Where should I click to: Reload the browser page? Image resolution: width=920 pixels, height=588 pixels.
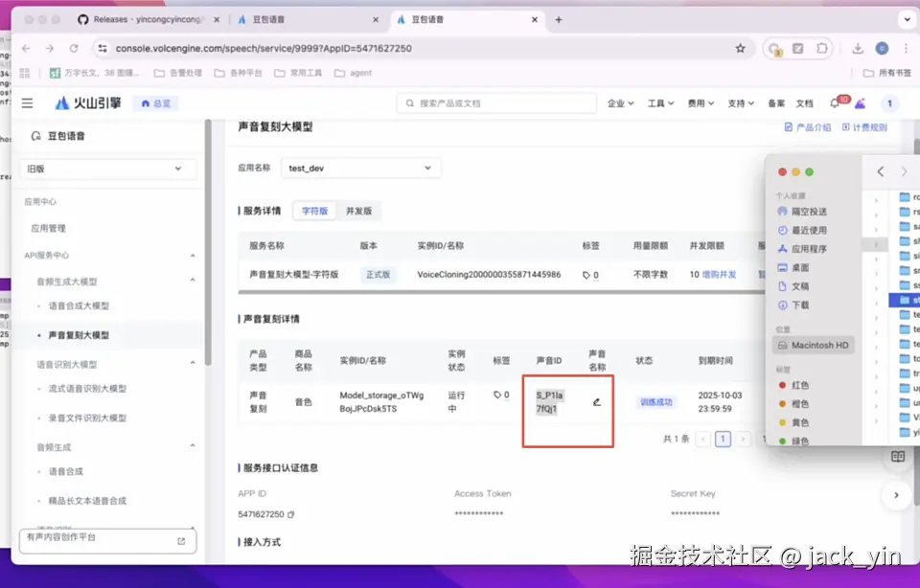tap(74, 48)
